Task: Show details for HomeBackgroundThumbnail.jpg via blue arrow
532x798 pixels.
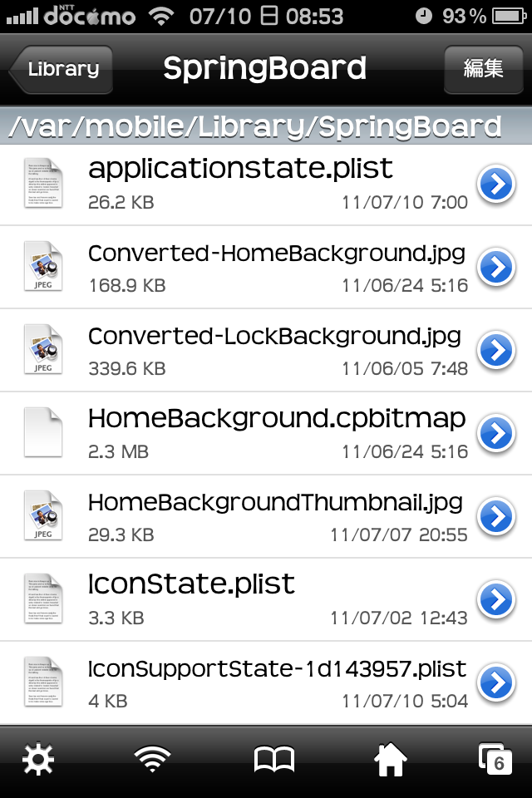Action: tap(496, 516)
